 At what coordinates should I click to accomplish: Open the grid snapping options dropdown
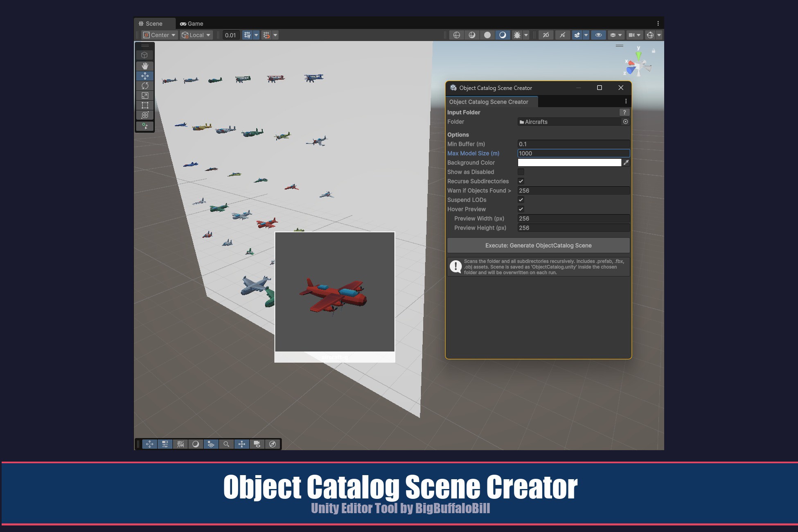pyautogui.click(x=256, y=35)
